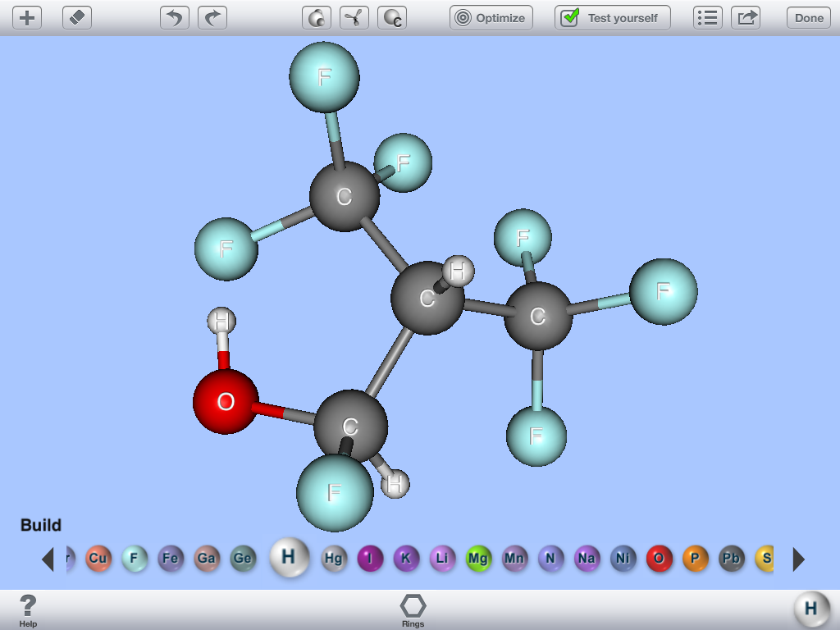Tap the current element H indicator
840x630 pixels.
(x=810, y=609)
